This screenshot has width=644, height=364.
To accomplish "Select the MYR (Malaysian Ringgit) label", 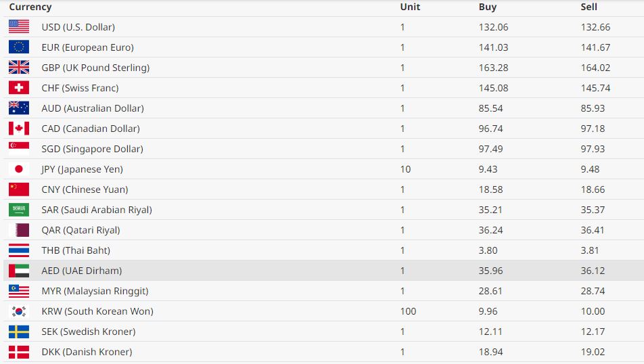I will click(95, 291).
